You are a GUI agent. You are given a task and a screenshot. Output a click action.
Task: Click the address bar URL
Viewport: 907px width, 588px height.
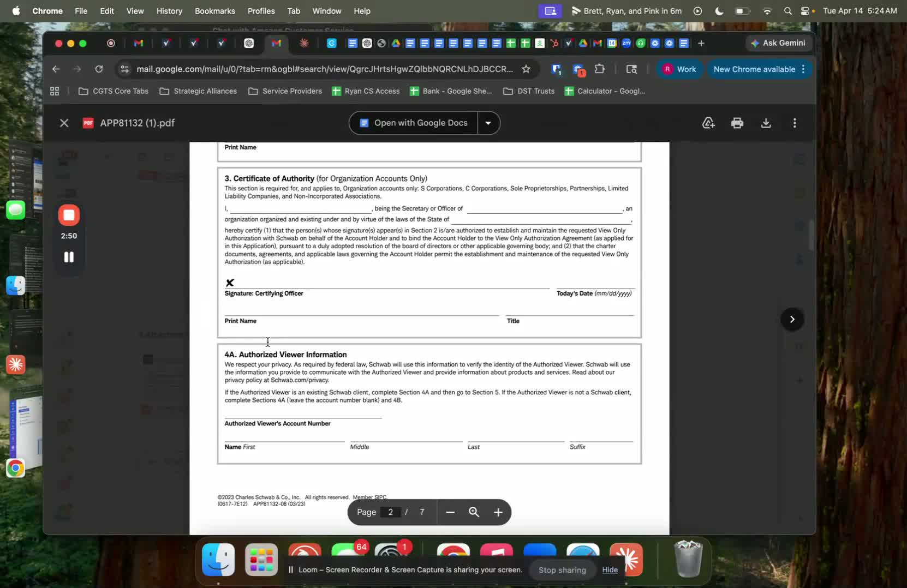324,69
